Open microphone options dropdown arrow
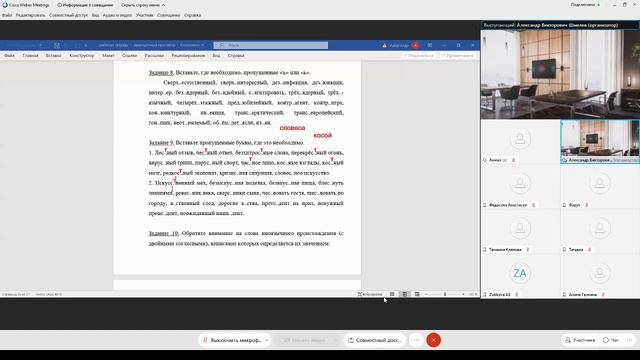The image size is (640, 360). (x=267, y=340)
